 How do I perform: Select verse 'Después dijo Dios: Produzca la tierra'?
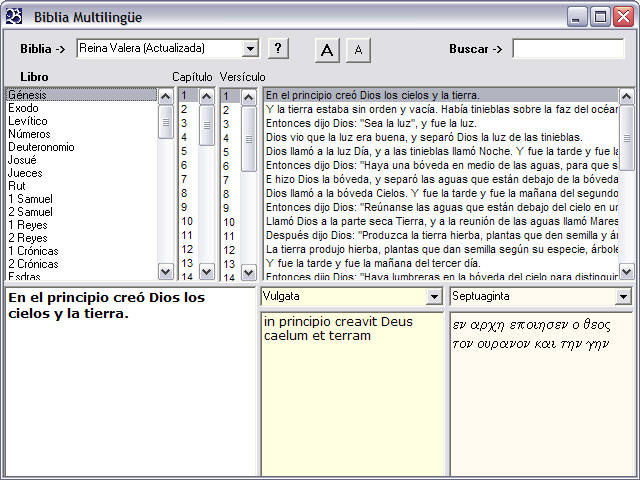coord(441,235)
